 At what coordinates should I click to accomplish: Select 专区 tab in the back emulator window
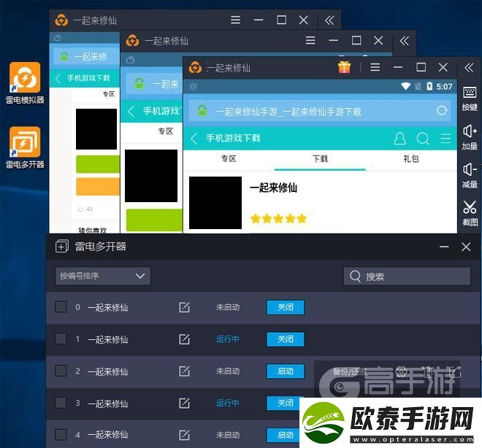click(x=109, y=94)
